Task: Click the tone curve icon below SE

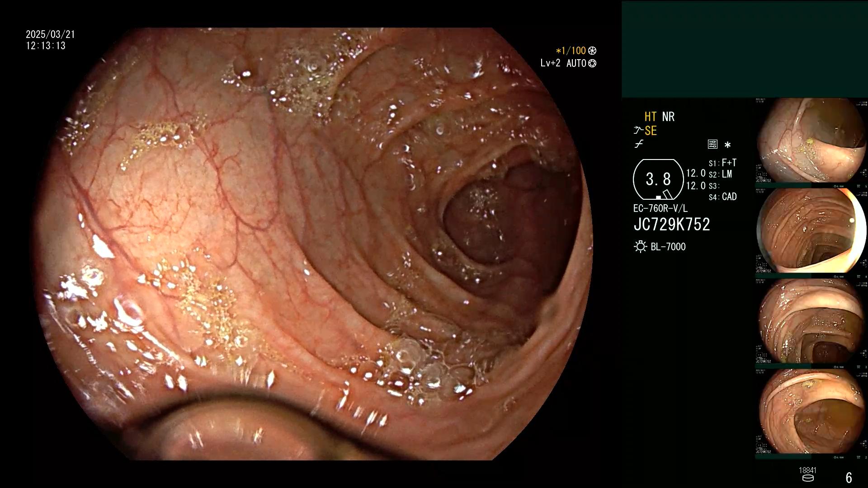Action: click(x=639, y=145)
